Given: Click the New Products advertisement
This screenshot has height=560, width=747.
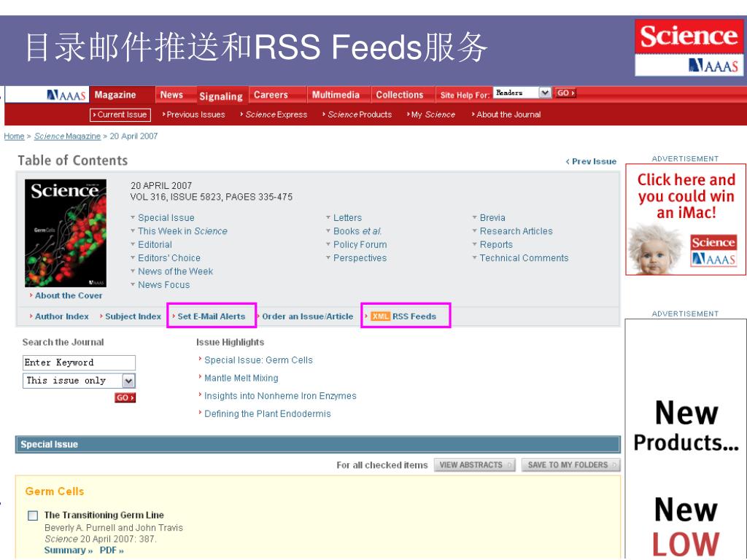Looking at the screenshot, I should (686, 438).
